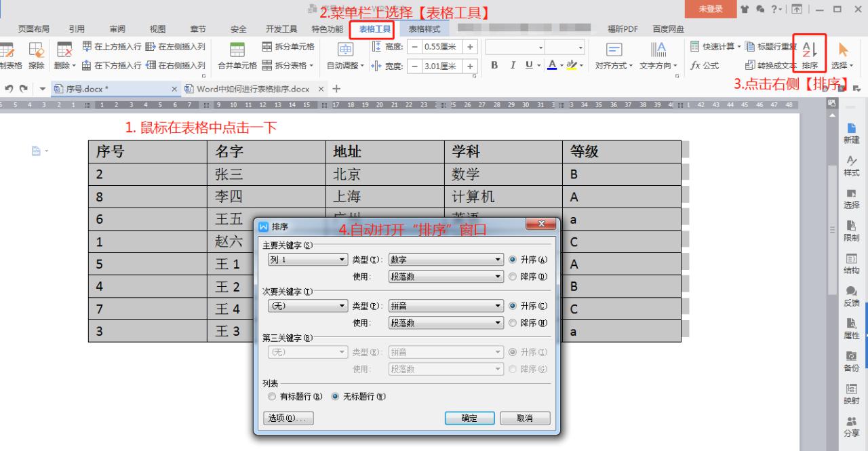Switch to 表格样式 ribbon tab

pos(425,29)
